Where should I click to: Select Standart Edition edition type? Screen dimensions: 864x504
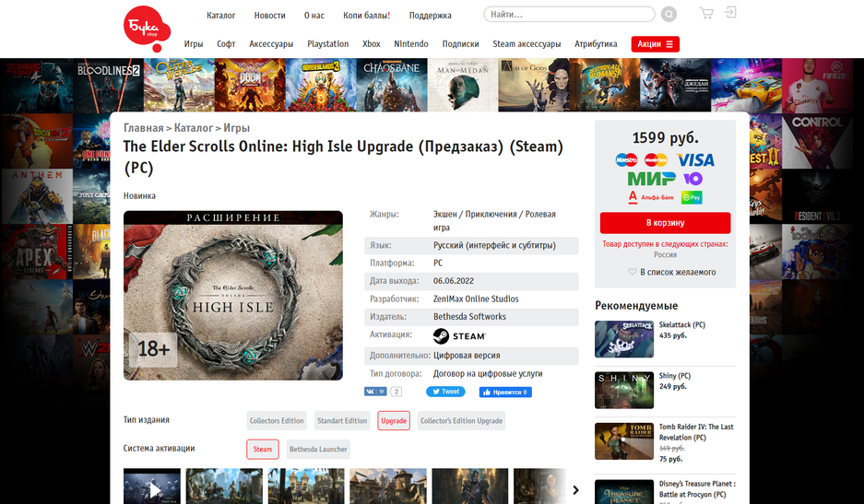(x=342, y=421)
